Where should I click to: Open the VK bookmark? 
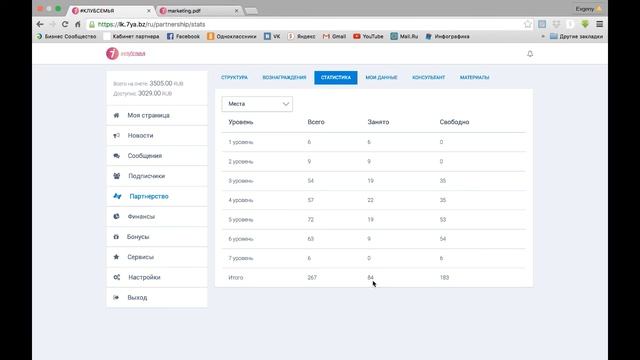[272, 36]
